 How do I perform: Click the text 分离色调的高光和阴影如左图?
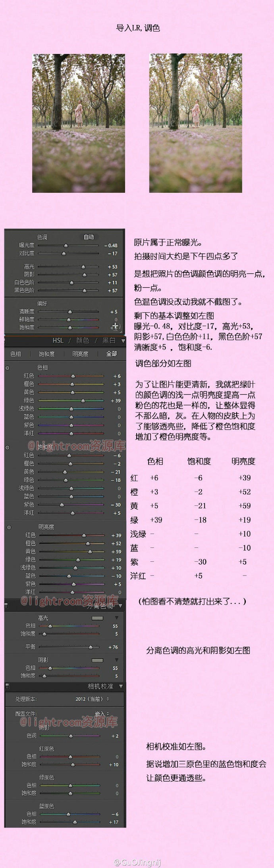coord(198,650)
